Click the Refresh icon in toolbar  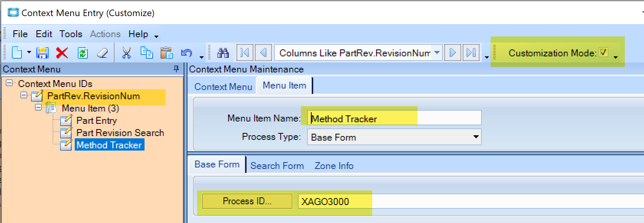(x=83, y=53)
